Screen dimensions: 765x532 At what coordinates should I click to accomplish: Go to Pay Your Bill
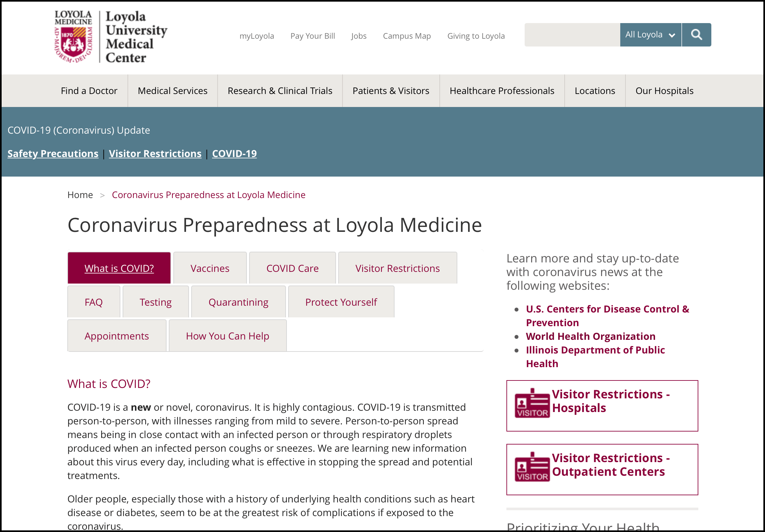click(x=313, y=36)
